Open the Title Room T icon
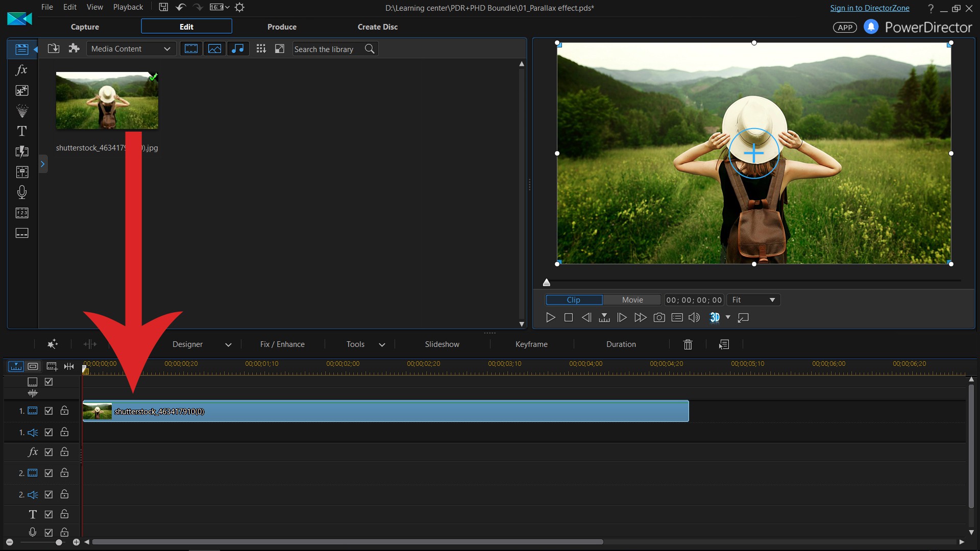 22,131
